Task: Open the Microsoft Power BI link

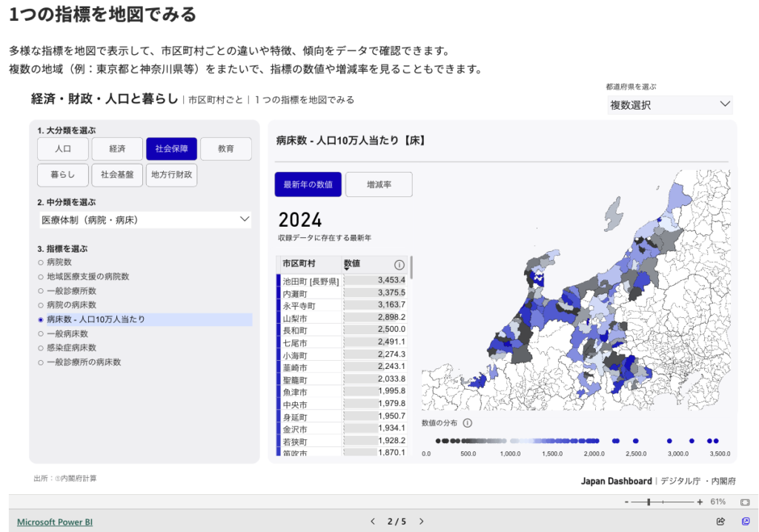Action: [55, 522]
